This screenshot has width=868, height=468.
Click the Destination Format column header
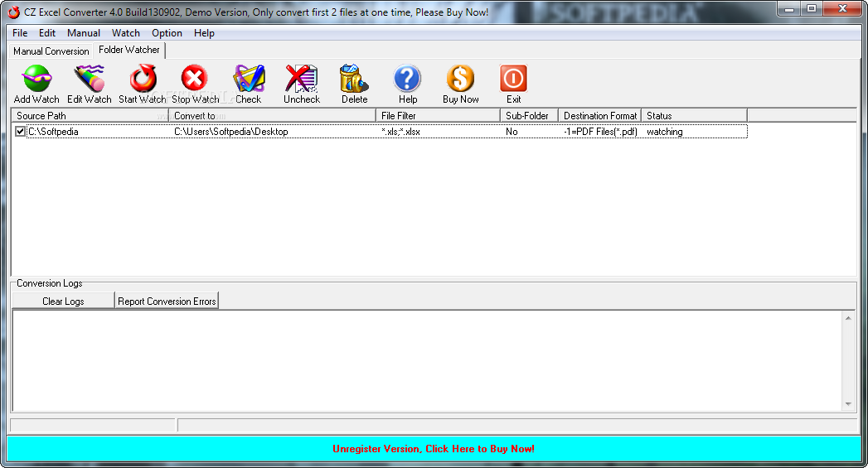click(599, 116)
